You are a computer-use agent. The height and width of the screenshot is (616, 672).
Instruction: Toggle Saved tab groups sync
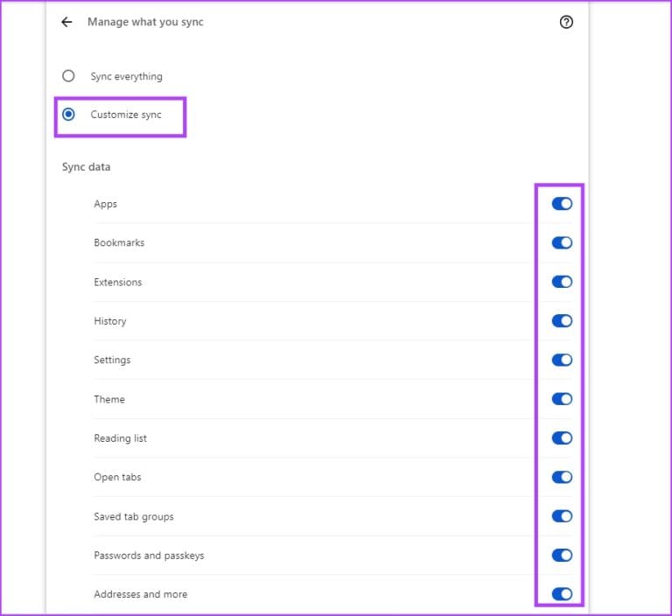coord(562,516)
